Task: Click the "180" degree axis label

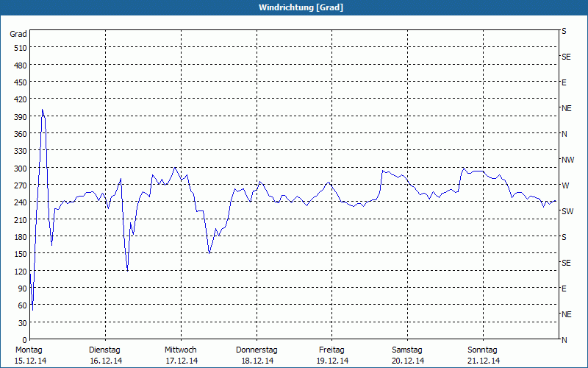Action: [x=21, y=237]
